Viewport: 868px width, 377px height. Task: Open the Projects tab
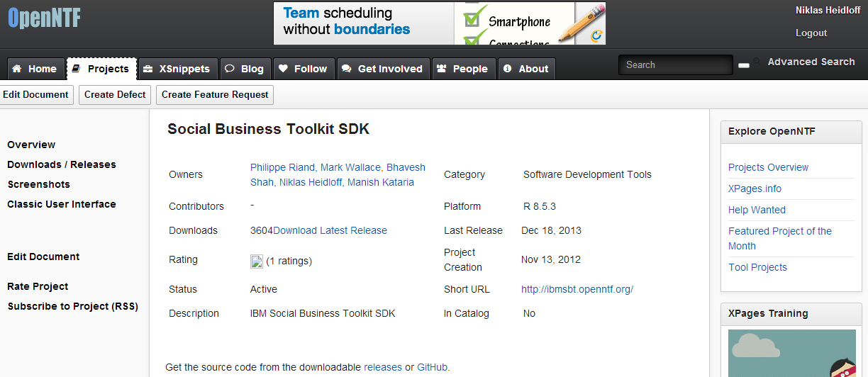[101, 69]
